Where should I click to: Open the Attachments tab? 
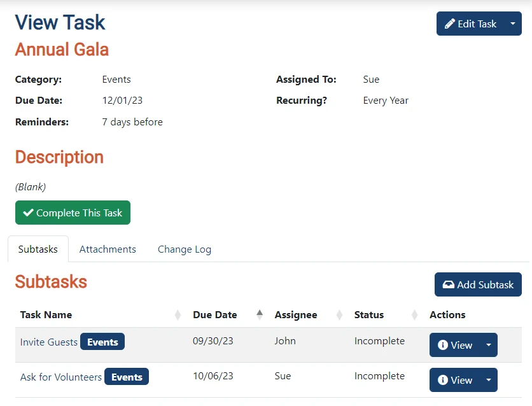pos(108,249)
